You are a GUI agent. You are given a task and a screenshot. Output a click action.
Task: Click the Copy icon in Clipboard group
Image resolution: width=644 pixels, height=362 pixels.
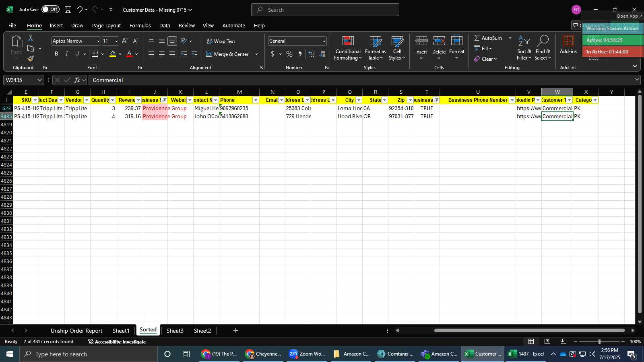pos(31,49)
